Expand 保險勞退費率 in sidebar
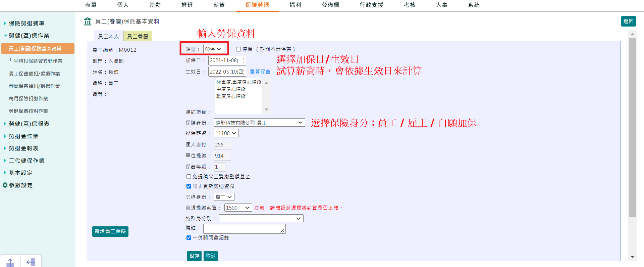The image size is (644, 267). [x=26, y=23]
